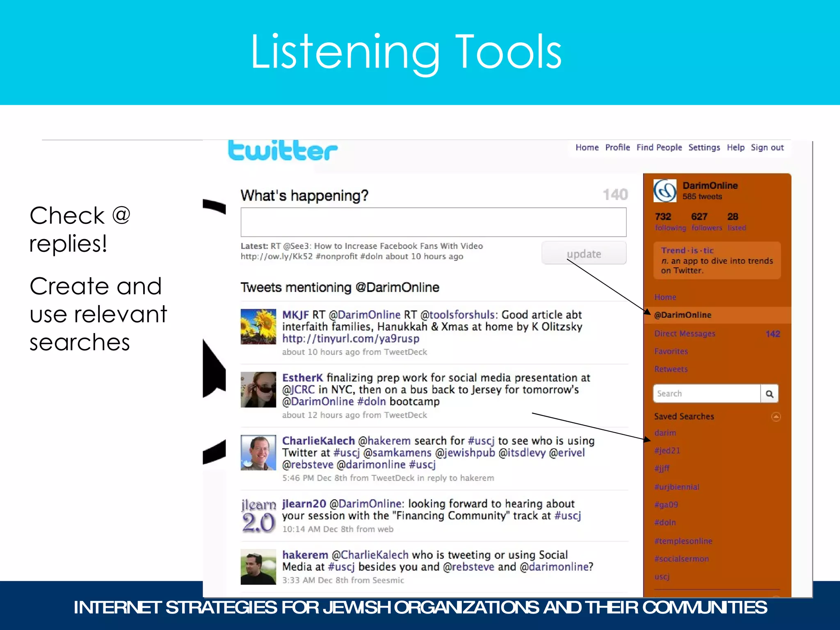This screenshot has height=630, width=840.
Task: Open the jlearn20 avatar
Action: tap(258, 516)
